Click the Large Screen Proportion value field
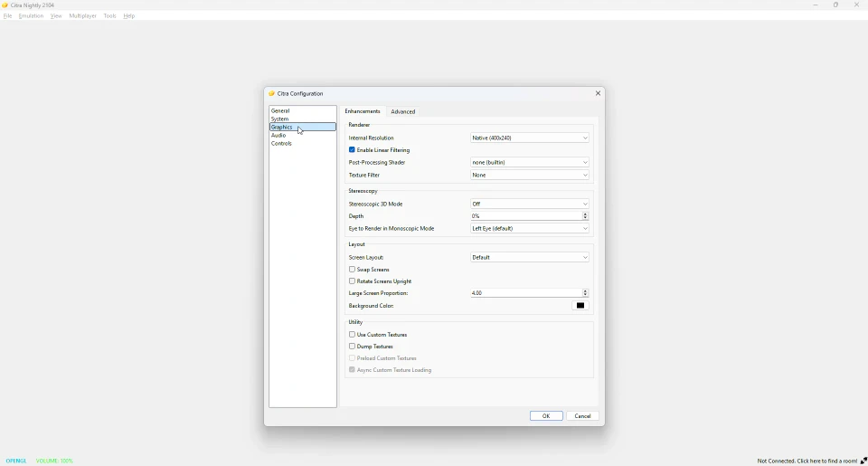 coord(525,293)
